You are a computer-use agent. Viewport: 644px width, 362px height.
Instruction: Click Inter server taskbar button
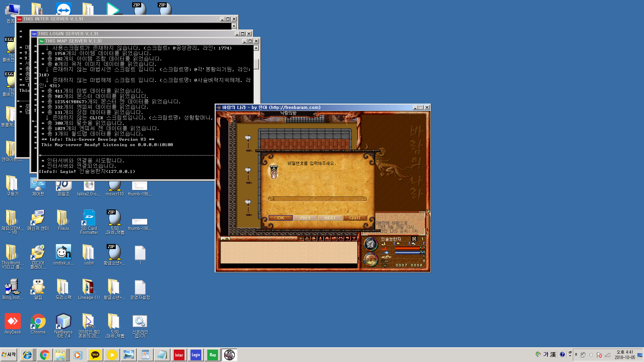179,355
